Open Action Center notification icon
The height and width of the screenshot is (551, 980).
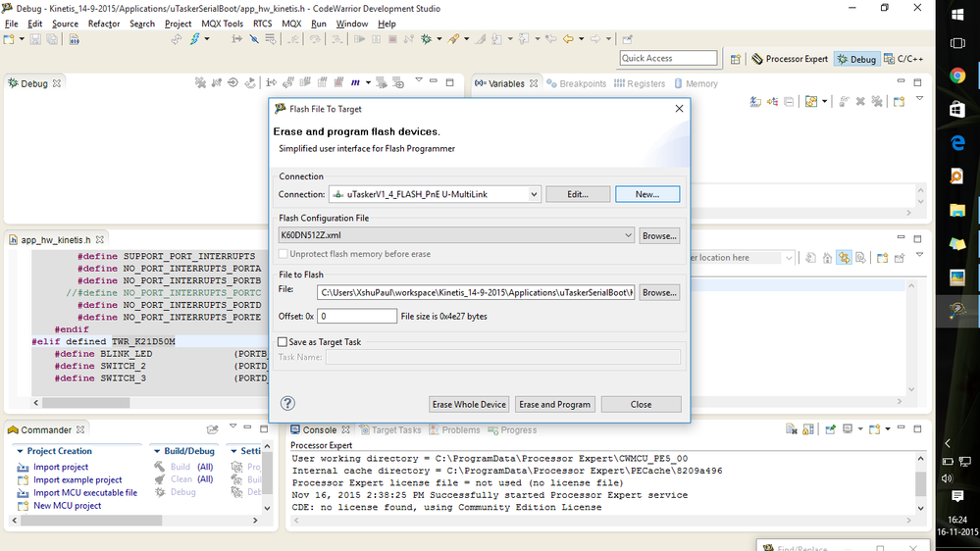[x=957, y=496]
